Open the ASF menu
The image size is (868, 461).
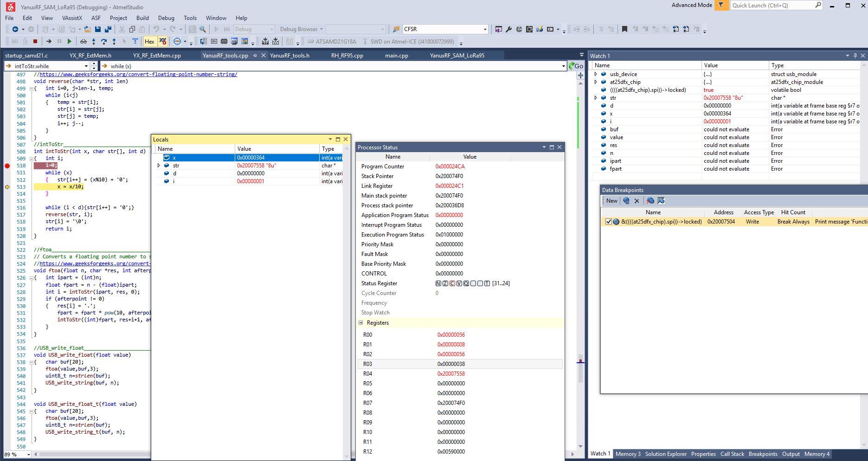coord(96,18)
